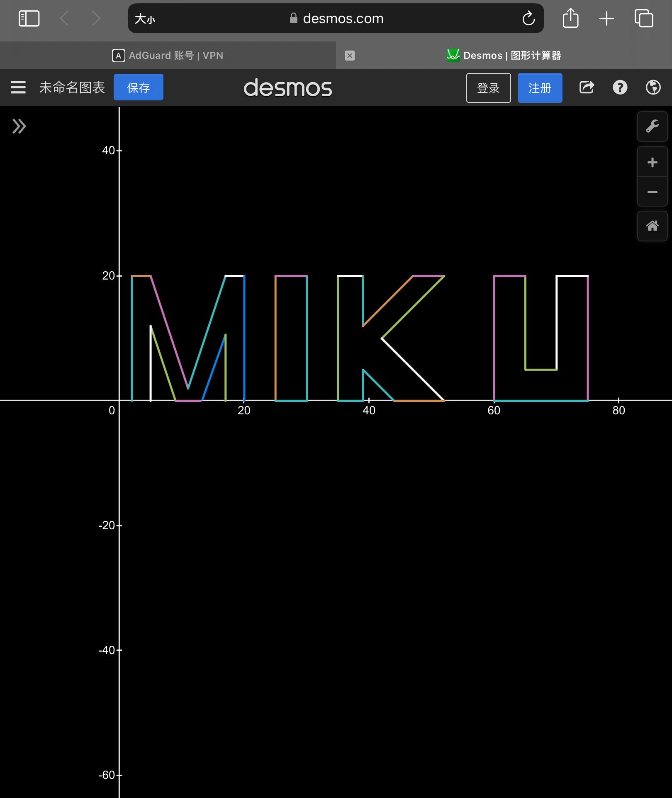
Task: Switch to the AdGuard 账号 | VPN tab
Action: pyautogui.click(x=168, y=55)
